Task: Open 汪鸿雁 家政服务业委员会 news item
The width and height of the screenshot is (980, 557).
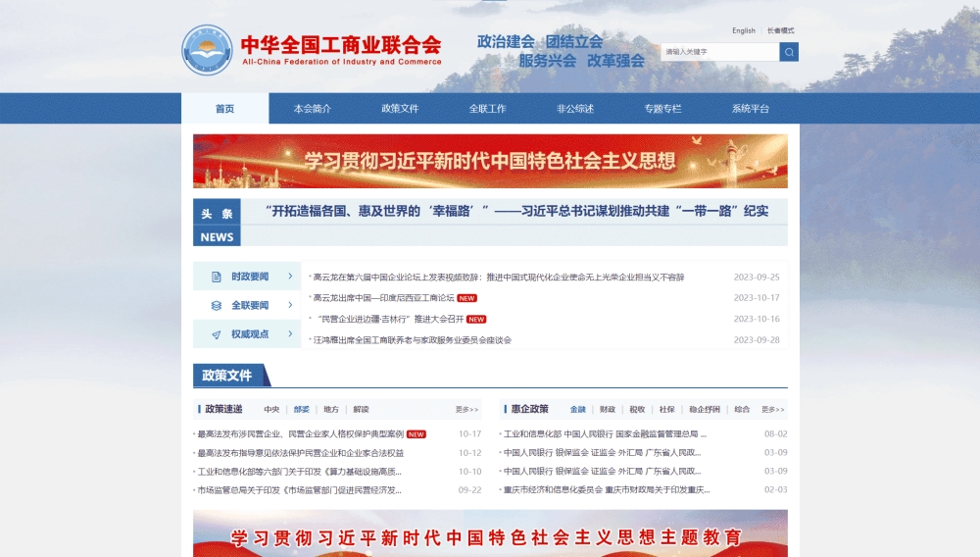Action: pos(412,340)
